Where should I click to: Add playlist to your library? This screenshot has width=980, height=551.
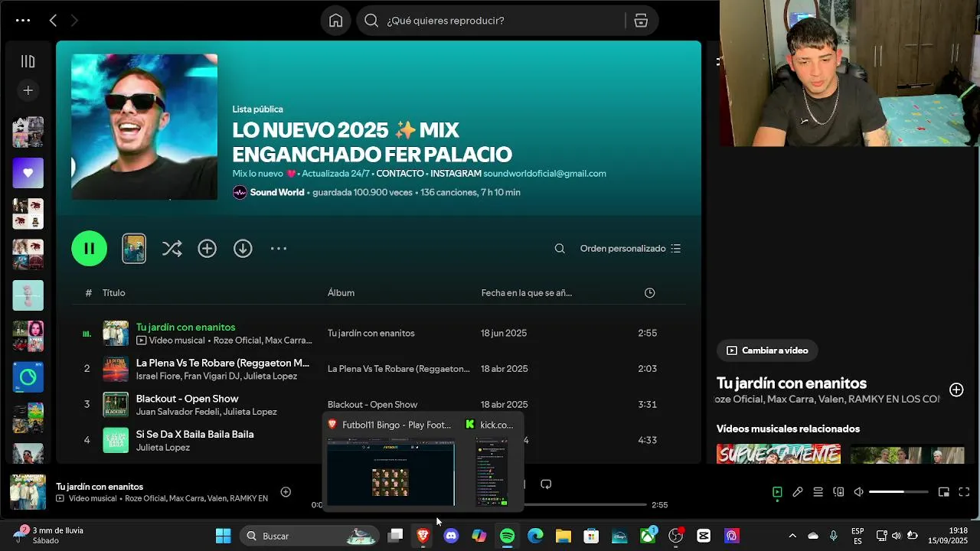[x=207, y=249]
